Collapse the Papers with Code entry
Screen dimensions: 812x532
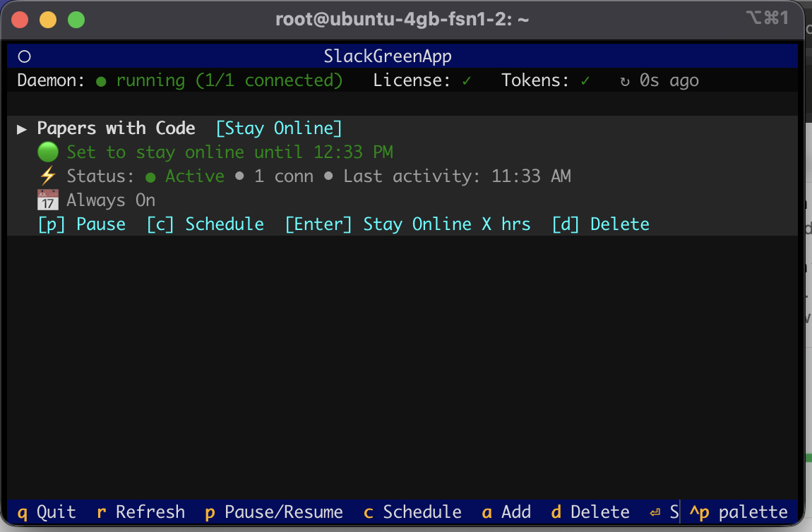coord(22,128)
